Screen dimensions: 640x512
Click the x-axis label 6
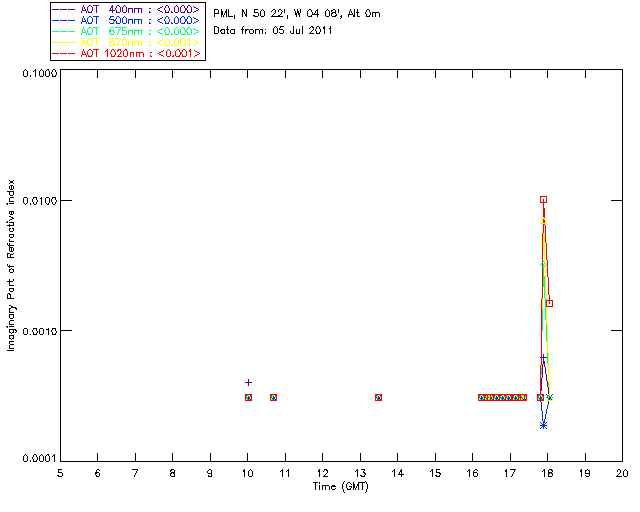[x=98, y=473]
